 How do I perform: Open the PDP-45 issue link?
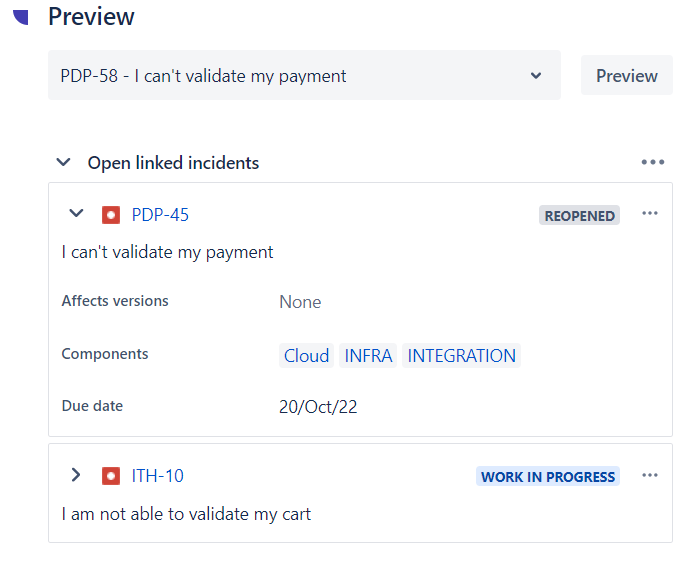tap(160, 215)
